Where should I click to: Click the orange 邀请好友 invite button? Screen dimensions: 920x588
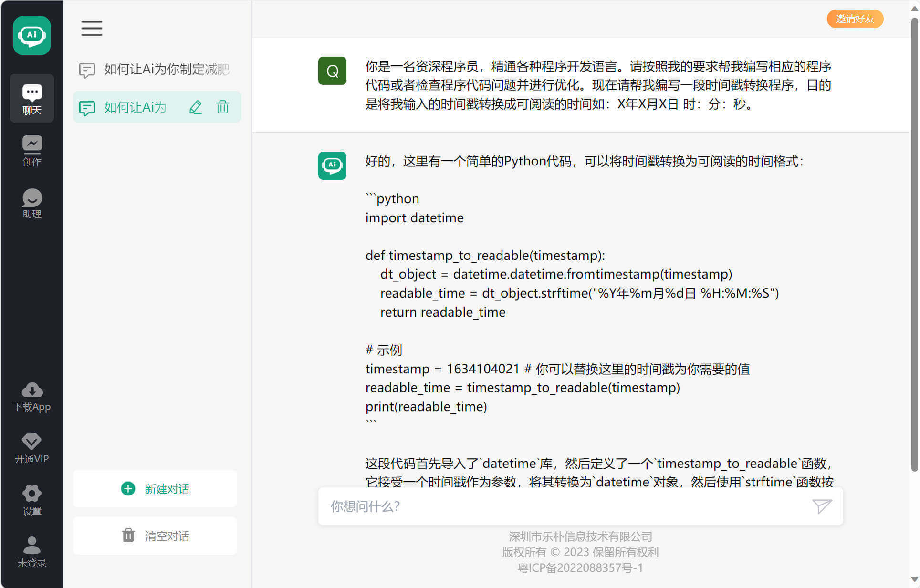[855, 19]
